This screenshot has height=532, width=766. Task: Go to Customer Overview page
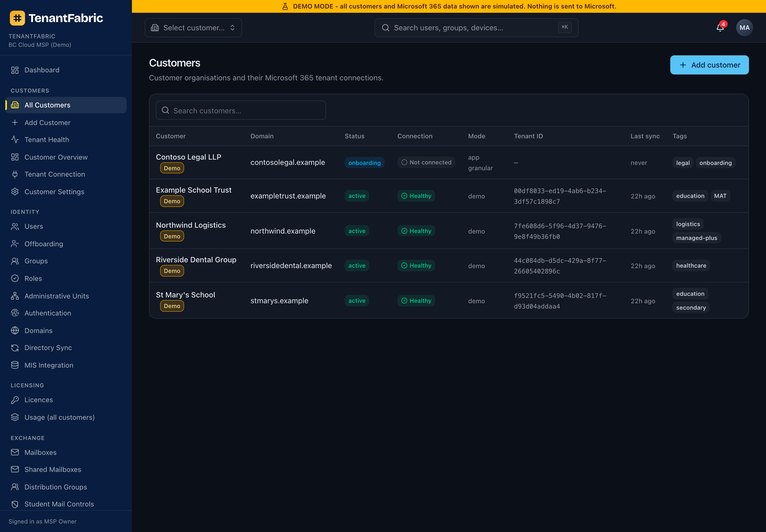tap(66, 157)
